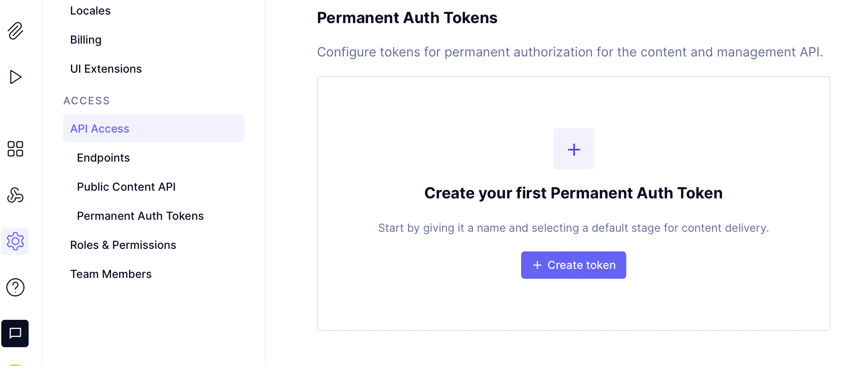Open the Webhooks icon in sidebar
This screenshot has width=868, height=366.
tap(15, 195)
